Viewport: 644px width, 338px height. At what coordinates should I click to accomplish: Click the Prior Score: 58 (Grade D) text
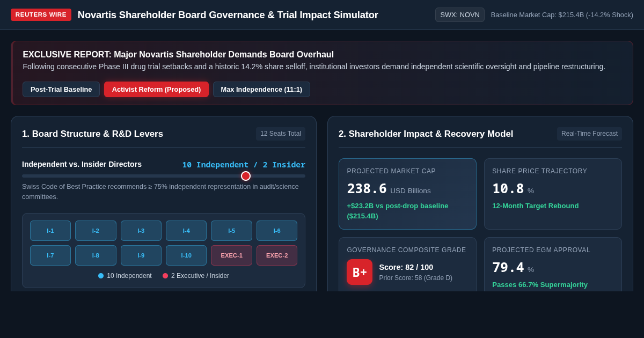click(x=415, y=278)
